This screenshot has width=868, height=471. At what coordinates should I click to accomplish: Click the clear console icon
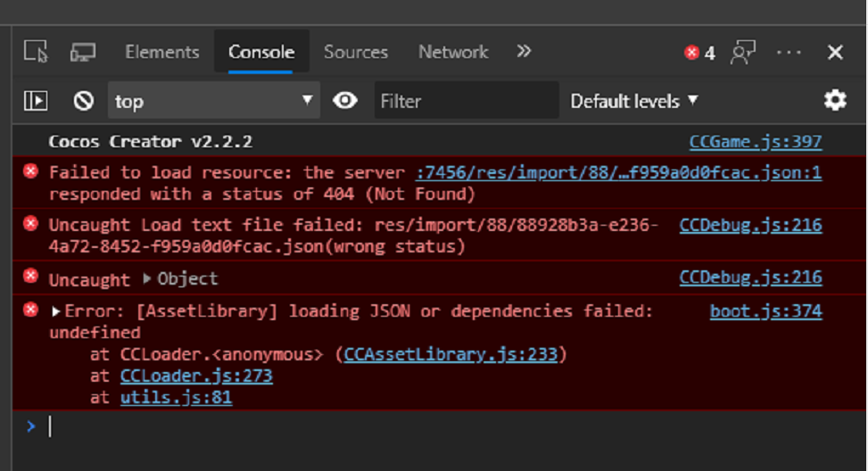(x=84, y=101)
